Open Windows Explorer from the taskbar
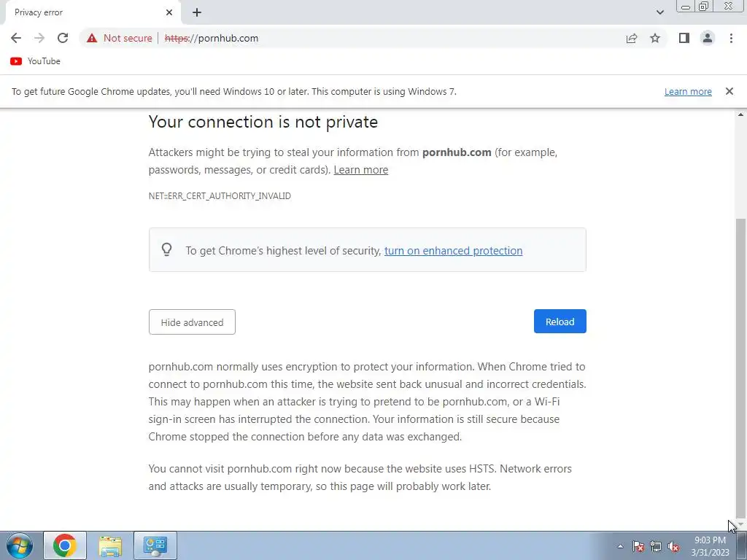The height and width of the screenshot is (560, 747). [x=110, y=545]
